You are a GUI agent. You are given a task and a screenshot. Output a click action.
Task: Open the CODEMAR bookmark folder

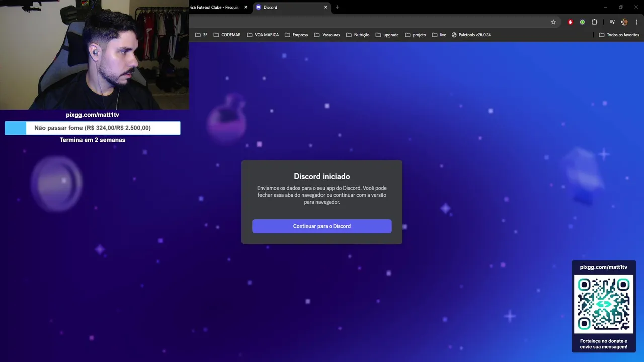[227, 35]
